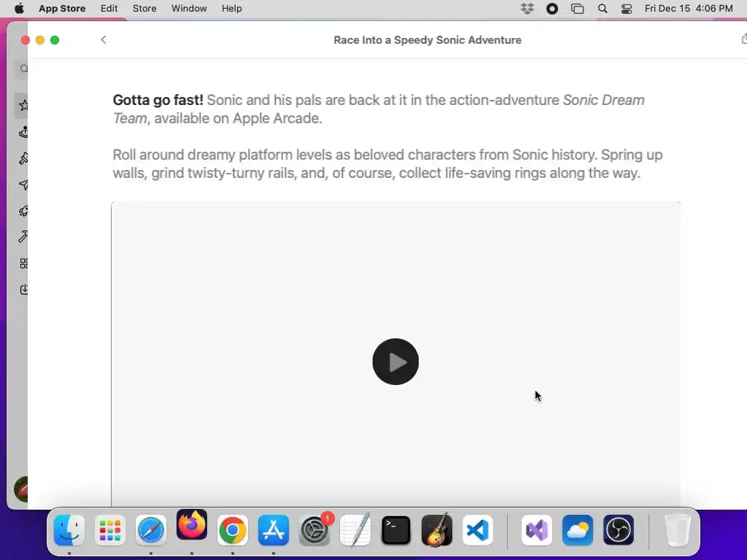Open the Develop hammer sidebar icon
This screenshot has height=560, width=747.
(23, 237)
